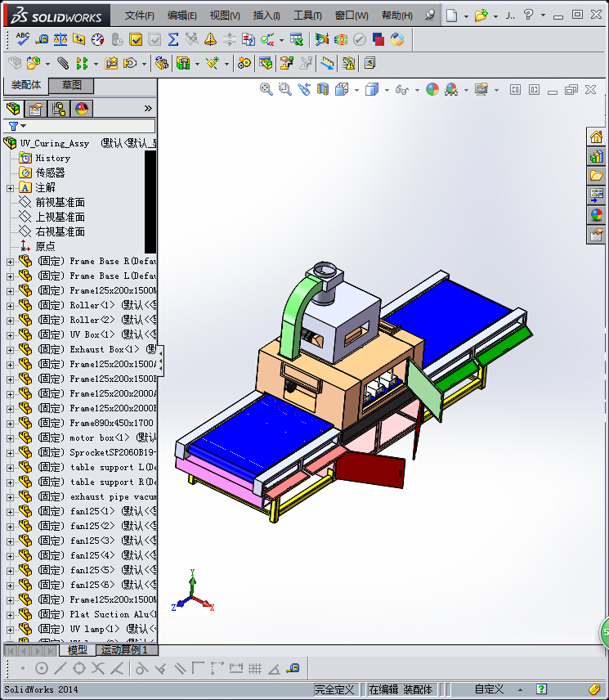Toggle the tangent snap icon
The image size is (609, 700).
click(142, 668)
